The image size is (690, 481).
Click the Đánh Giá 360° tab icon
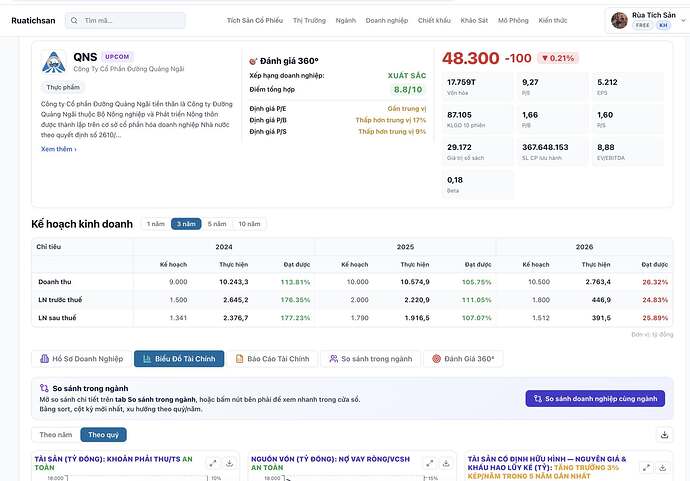(x=436, y=359)
